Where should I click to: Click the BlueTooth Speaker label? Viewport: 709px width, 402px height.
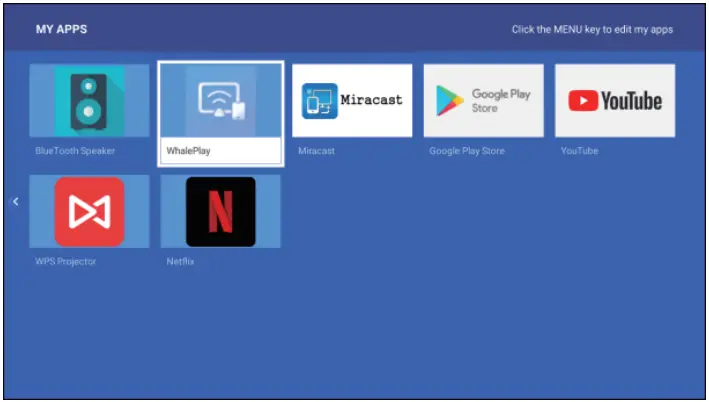[x=75, y=151]
